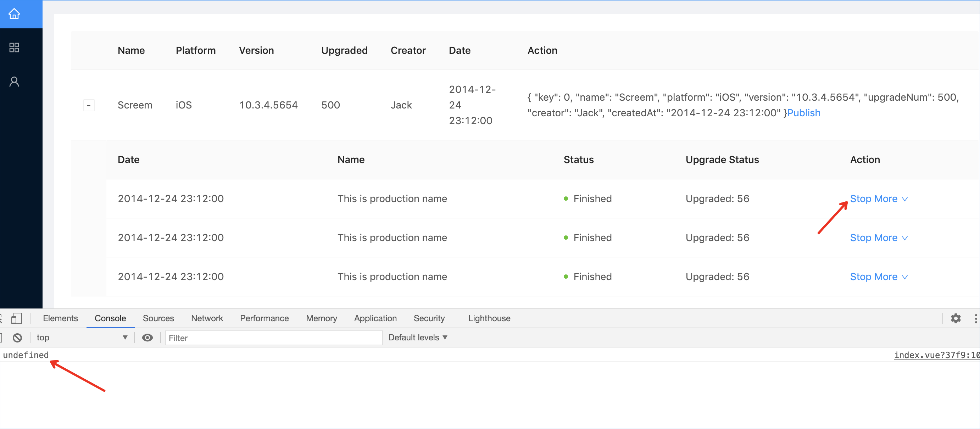Click the 'Publish' link in the Action column

pyautogui.click(x=803, y=113)
